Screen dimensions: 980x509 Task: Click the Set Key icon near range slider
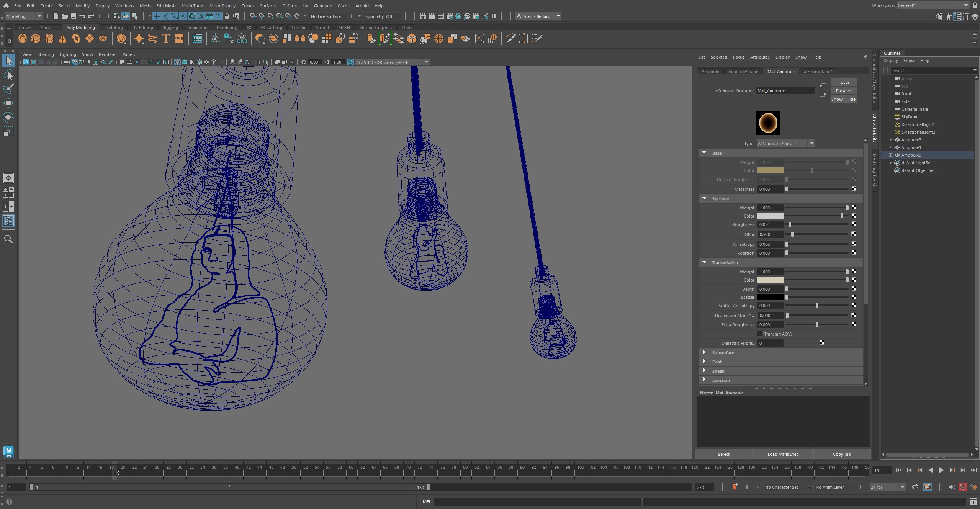click(x=735, y=487)
